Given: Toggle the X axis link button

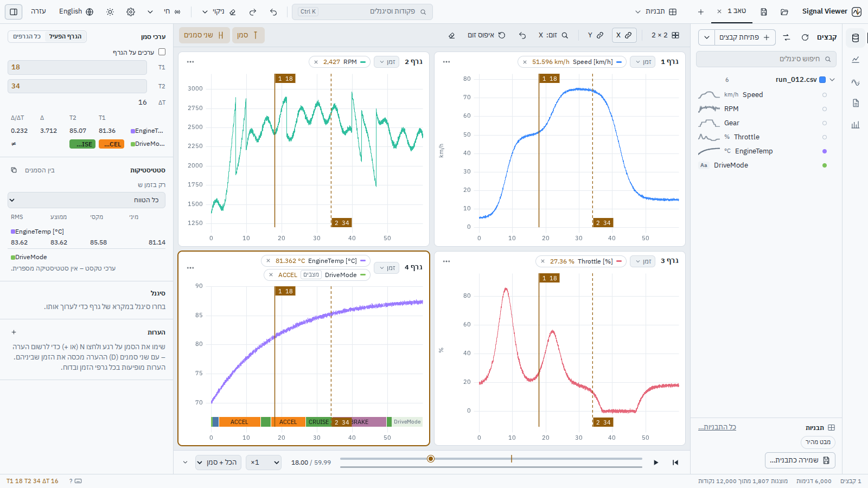Looking at the screenshot, I should click(x=624, y=35).
